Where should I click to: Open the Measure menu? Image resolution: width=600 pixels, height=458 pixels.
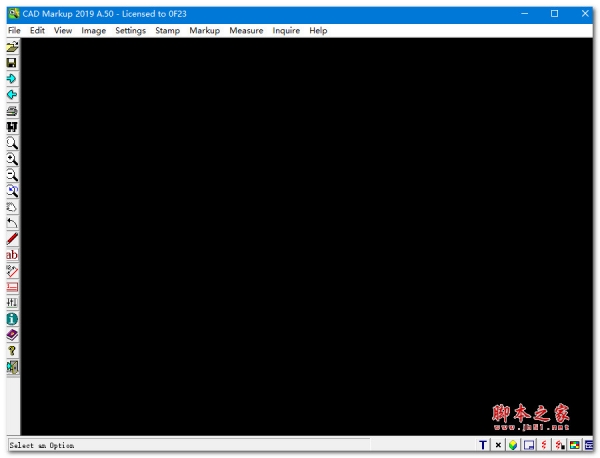pos(246,31)
